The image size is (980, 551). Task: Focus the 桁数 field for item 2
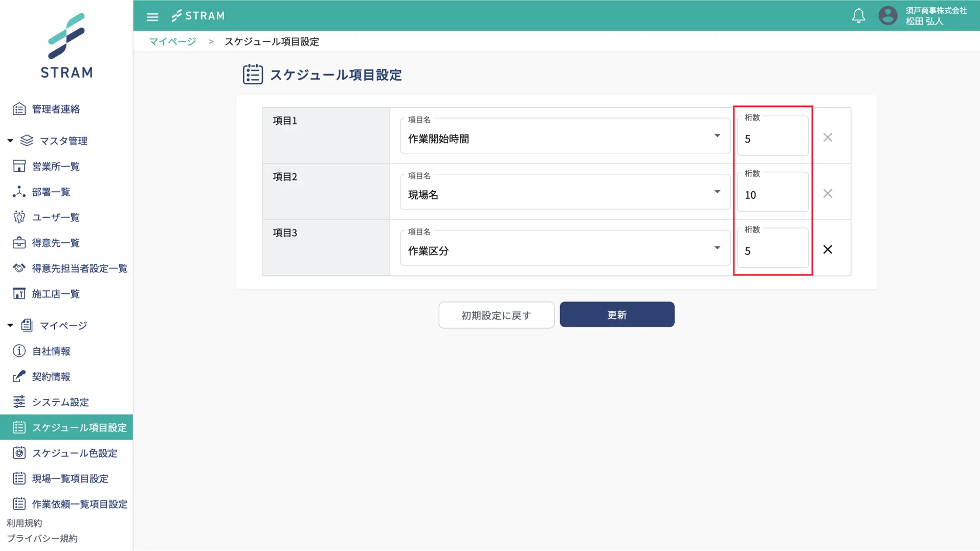coord(772,195)
